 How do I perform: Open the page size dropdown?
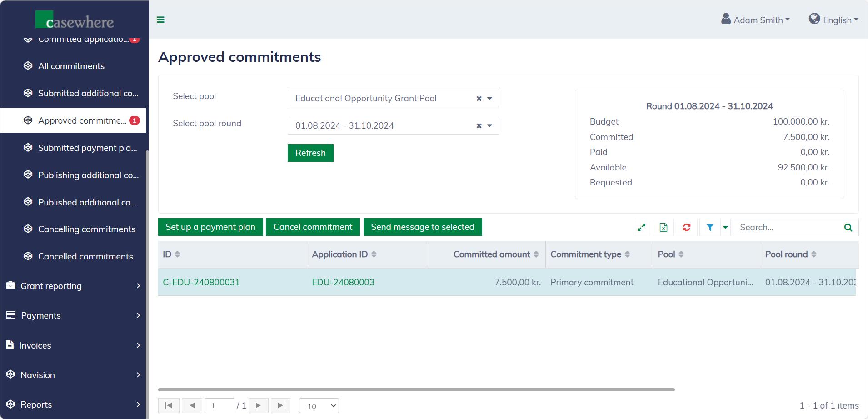point(319,406)
